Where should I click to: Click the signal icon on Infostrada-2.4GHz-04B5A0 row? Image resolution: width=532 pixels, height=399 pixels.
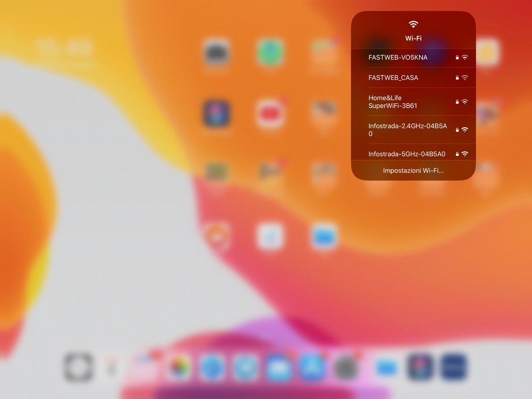[x=465, y=130]
